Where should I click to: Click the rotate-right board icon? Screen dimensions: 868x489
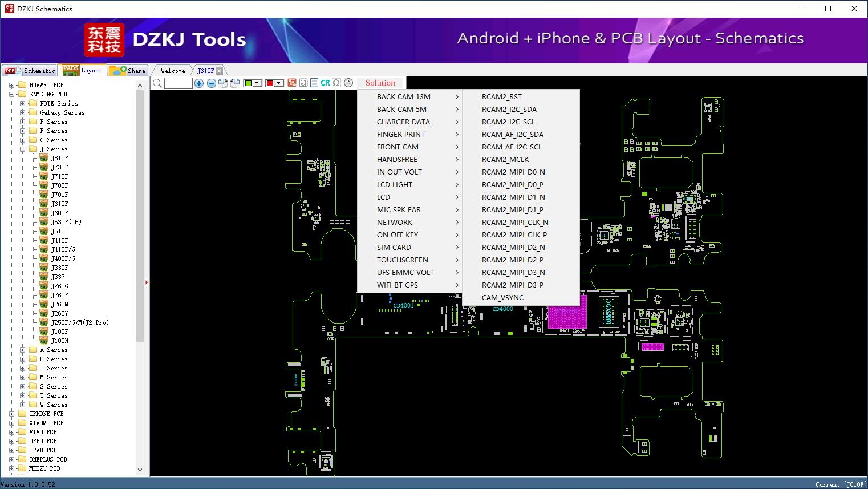tap(223, 83)
